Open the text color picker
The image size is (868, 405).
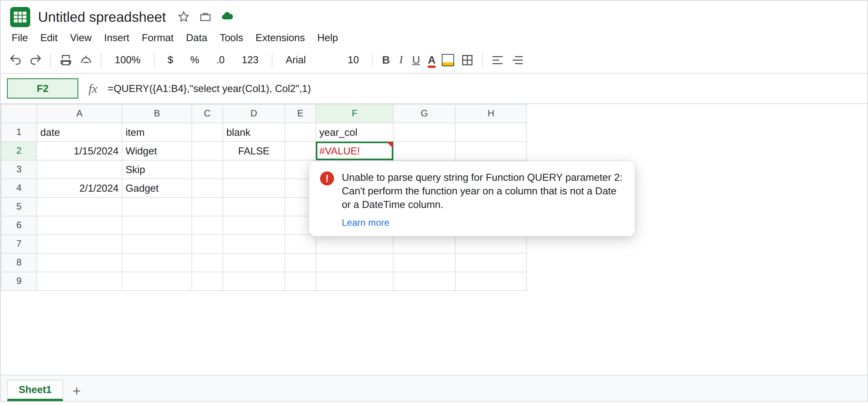(x=432, y=61)
